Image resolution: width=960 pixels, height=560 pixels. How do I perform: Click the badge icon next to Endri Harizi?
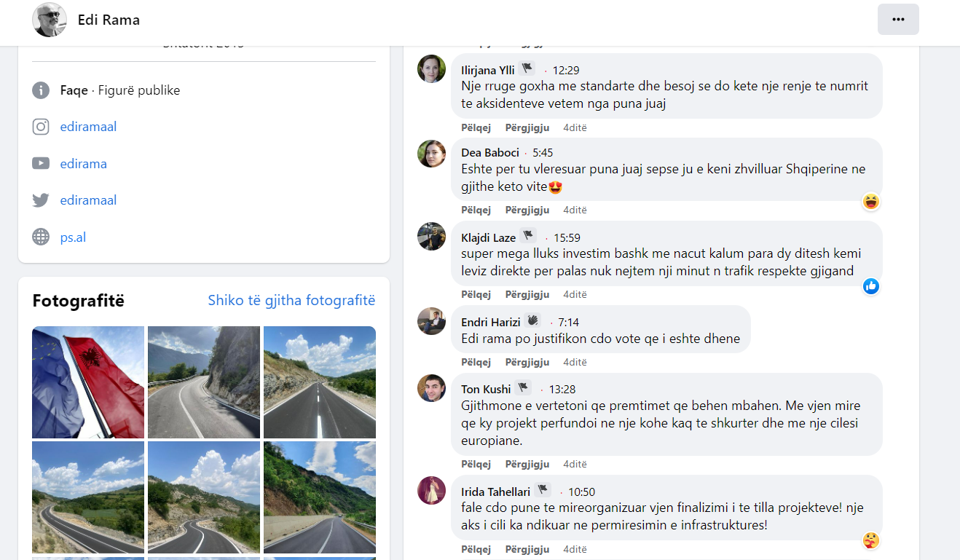(532, 320)
